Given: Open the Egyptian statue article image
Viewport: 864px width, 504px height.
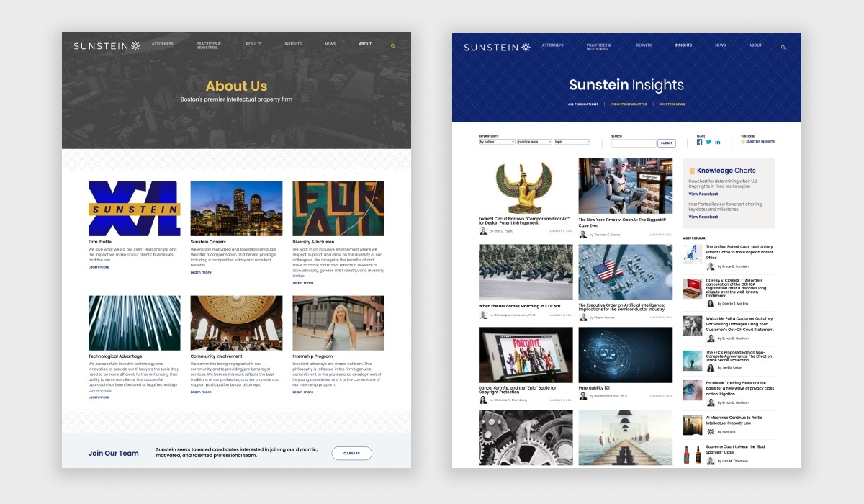Looking at the screenshot, I should coord(526,186).
